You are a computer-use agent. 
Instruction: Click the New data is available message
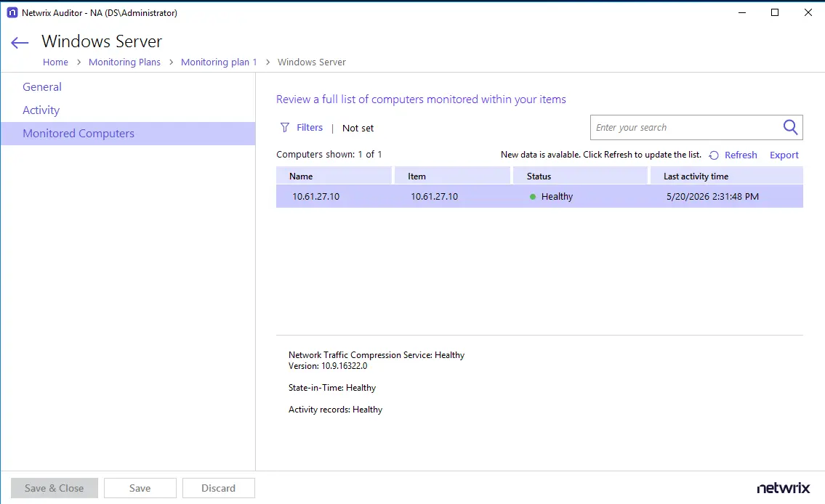point(601,155)
